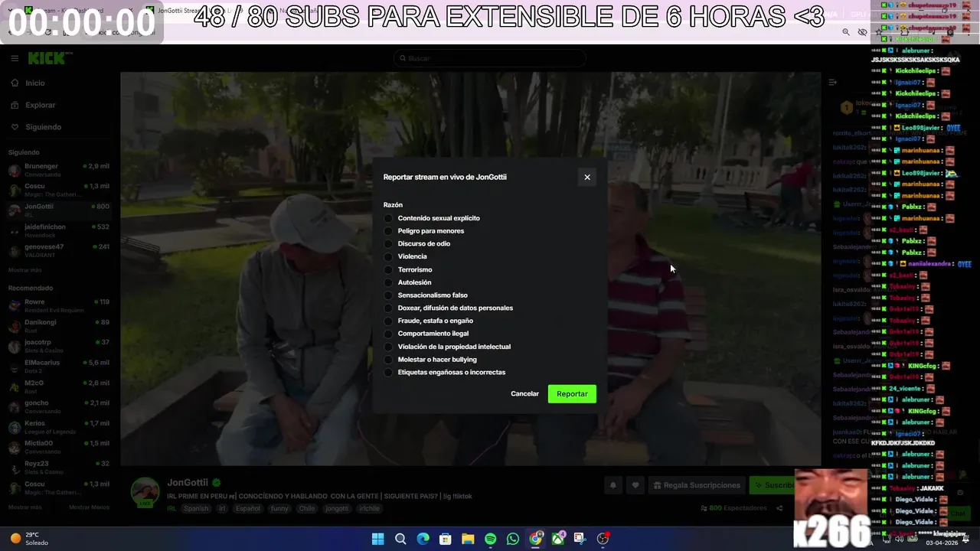Image resolution: width=980 pixels, height=551 pixels.
Task: Open jaidefinichon's channel in the sidebar
Action: click(x=60, y=230)
